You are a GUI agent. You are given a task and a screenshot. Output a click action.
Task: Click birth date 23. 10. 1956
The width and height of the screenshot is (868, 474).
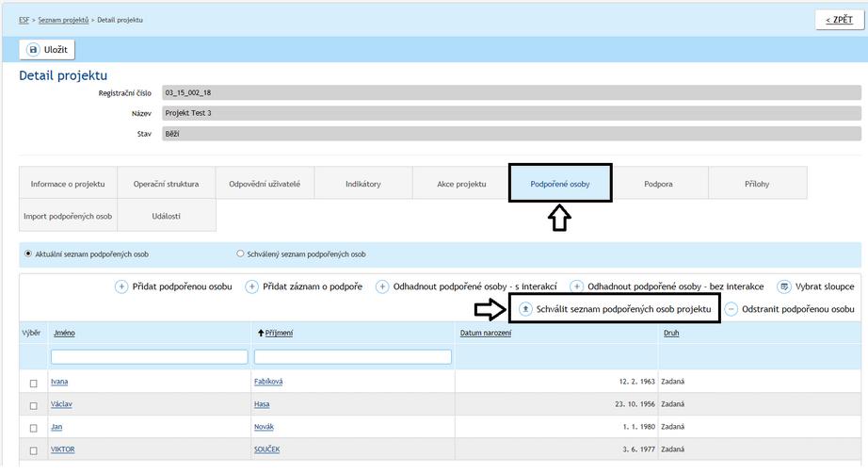[635, 404]
